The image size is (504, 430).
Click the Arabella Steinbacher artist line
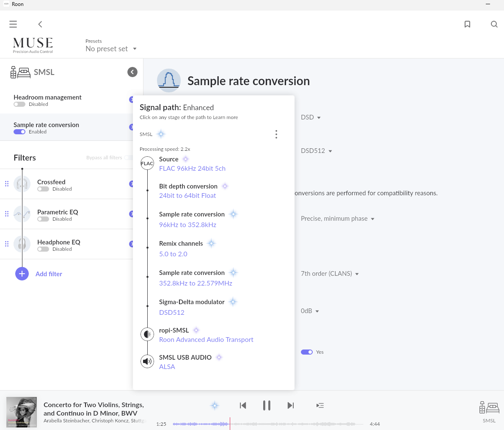point(95,421)
